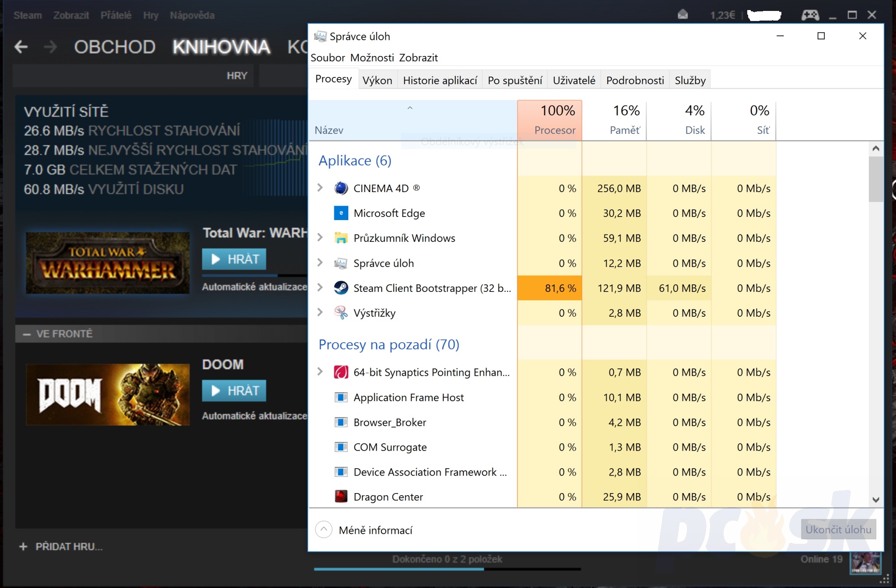Click the wallet balance 1,23€
Viewport: 896px width, 588px height.
pos(722,15)
